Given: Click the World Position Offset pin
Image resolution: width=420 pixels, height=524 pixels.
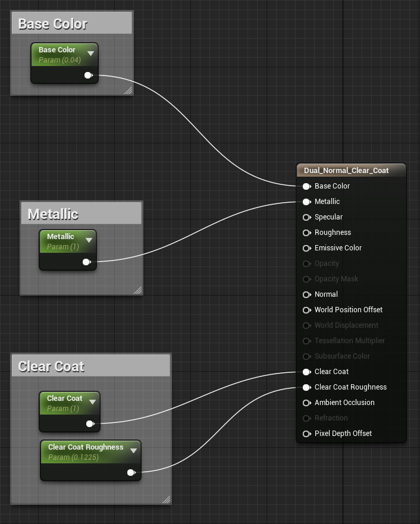Looking at the screenshot, I should tap(307, 310).
